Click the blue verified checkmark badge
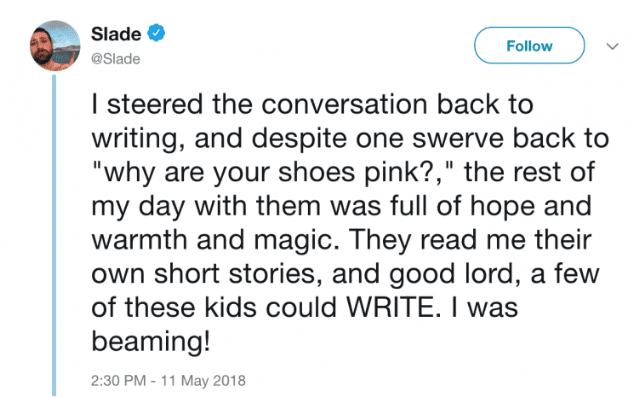 pos(156,33)
